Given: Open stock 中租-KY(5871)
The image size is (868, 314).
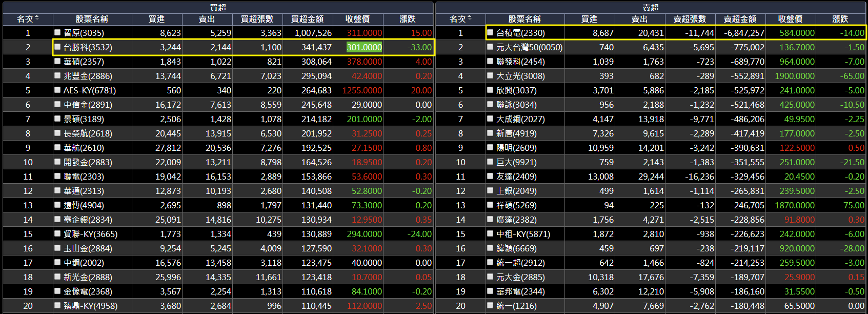Looking at the screenshot, I should (523, 234).
